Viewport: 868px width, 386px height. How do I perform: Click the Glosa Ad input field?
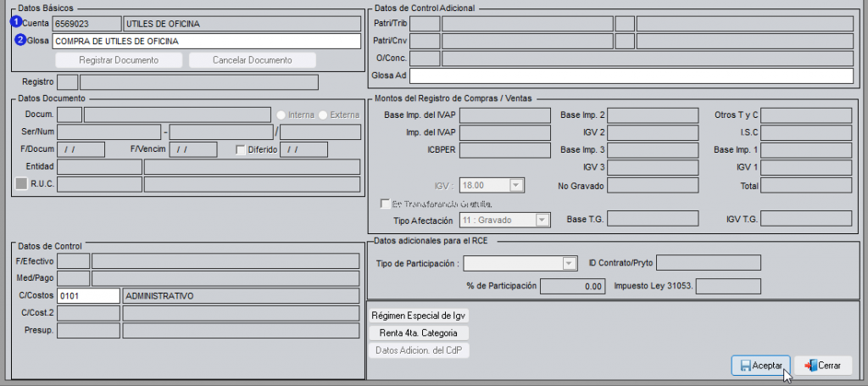(632, 76)
